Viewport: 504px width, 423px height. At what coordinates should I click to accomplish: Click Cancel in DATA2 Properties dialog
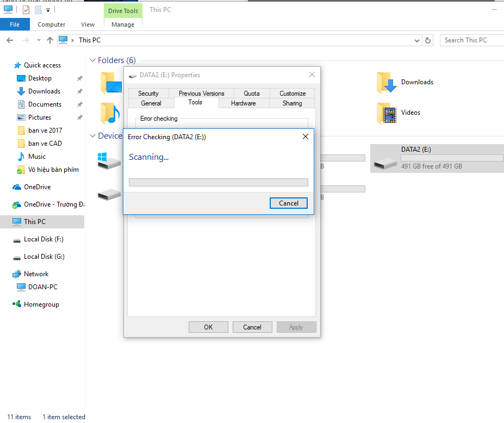pyautogui.click(x=252, y=327)
